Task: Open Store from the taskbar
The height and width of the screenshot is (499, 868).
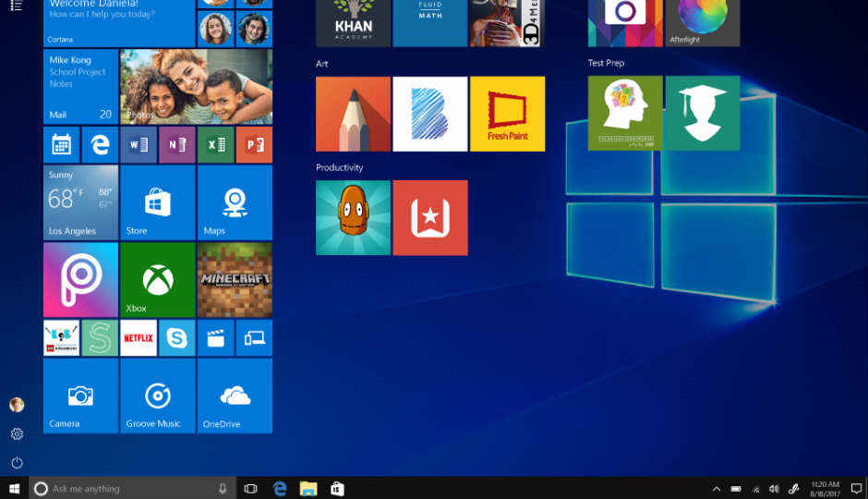Action: pos(337,489)
